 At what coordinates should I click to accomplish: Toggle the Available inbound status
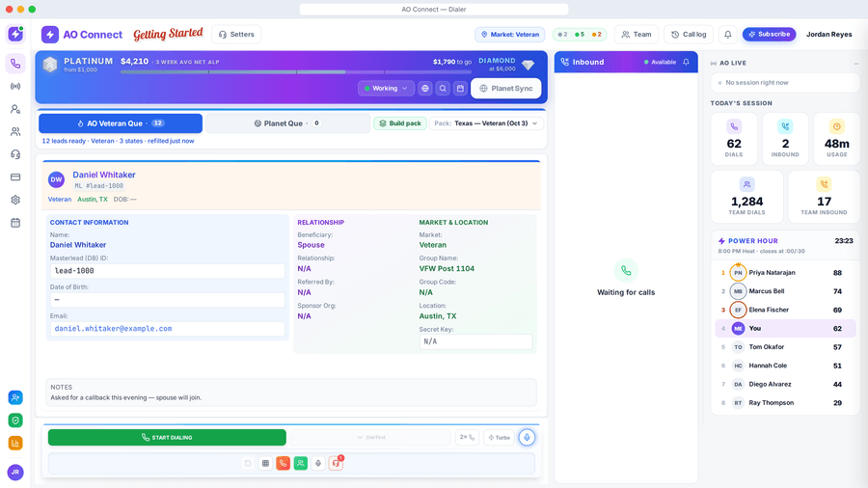point(660,62)
